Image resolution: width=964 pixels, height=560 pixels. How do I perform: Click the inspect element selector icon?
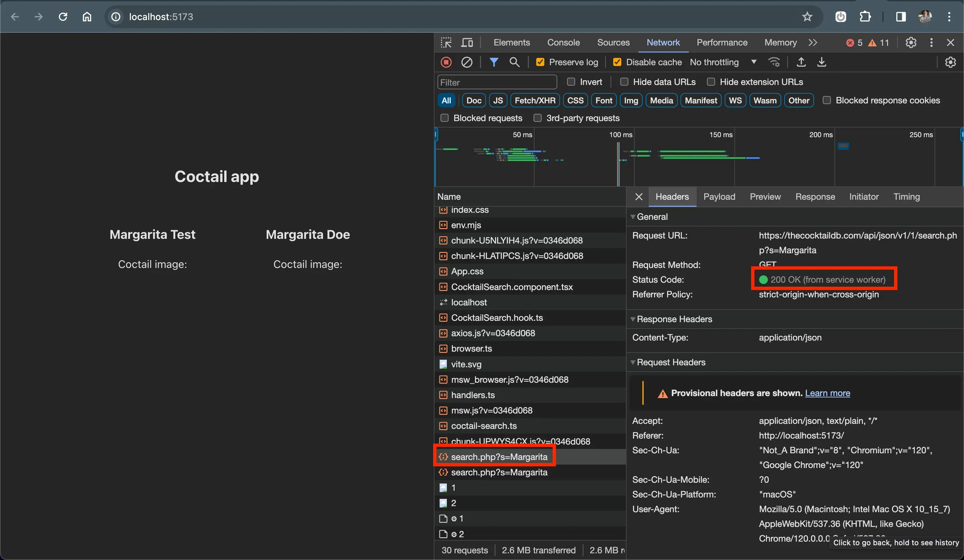coord(446,42)
